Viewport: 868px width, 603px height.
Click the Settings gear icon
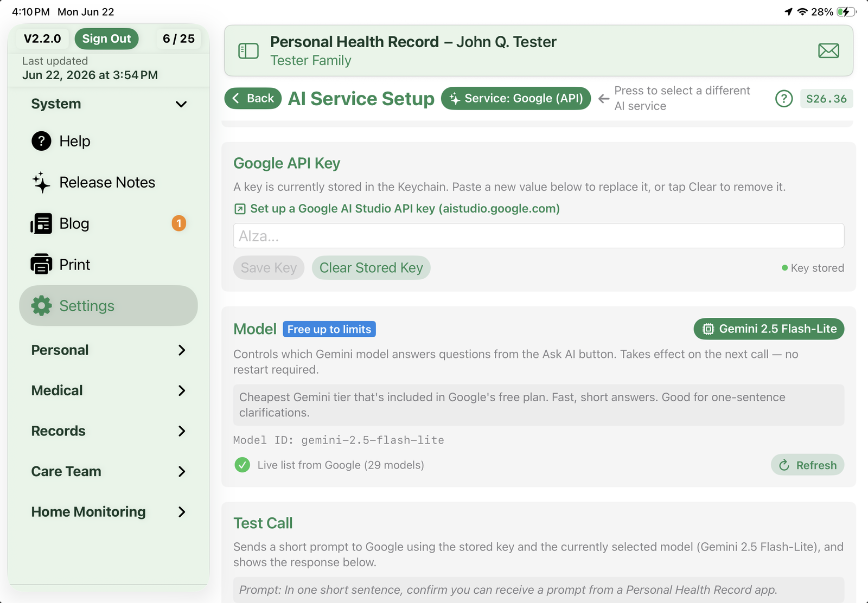point(41,306)
